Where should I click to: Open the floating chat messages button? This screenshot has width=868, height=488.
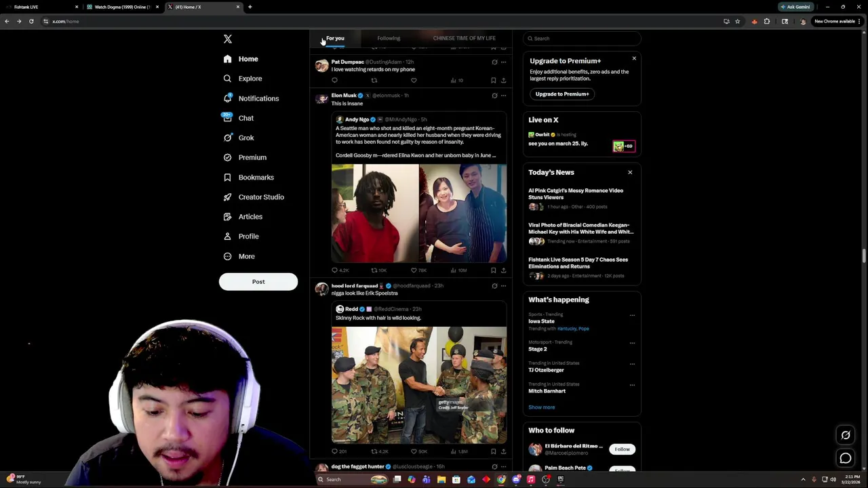click(846, 459)
